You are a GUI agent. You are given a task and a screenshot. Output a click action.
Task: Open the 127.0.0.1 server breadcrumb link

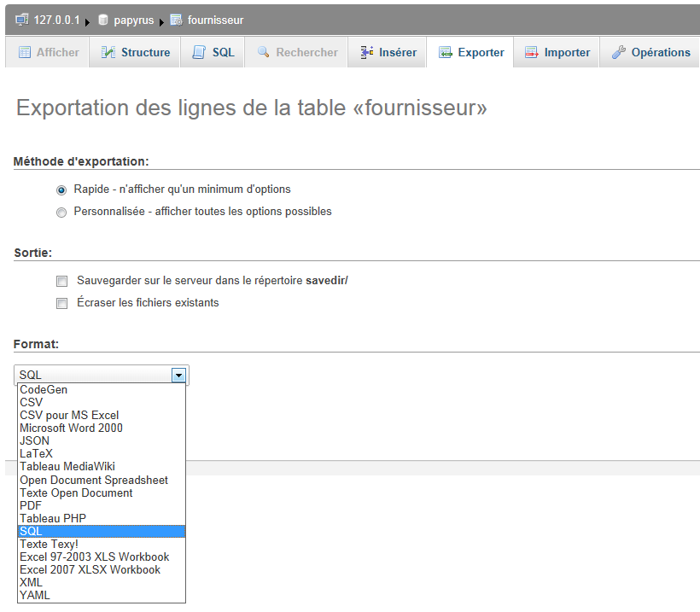(57, 20)
